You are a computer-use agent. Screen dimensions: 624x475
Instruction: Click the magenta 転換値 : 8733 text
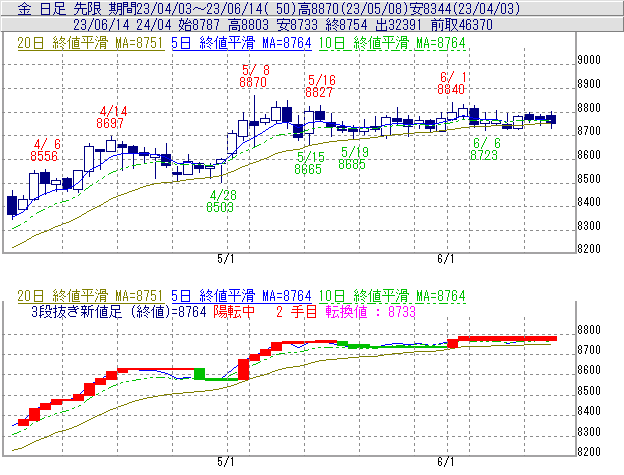click(x=370, y=311)
